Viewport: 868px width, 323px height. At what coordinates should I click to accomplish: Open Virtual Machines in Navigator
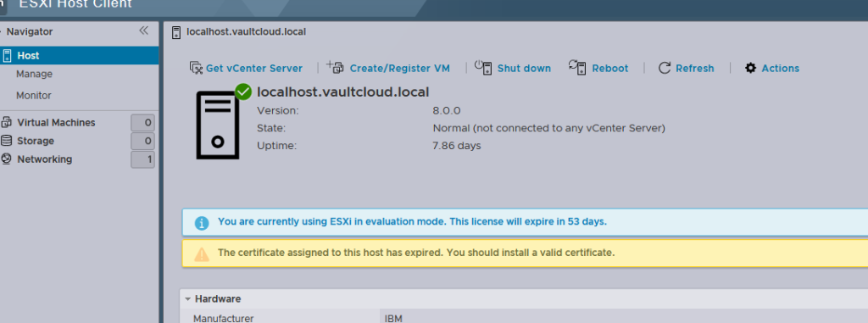[56, 122]
